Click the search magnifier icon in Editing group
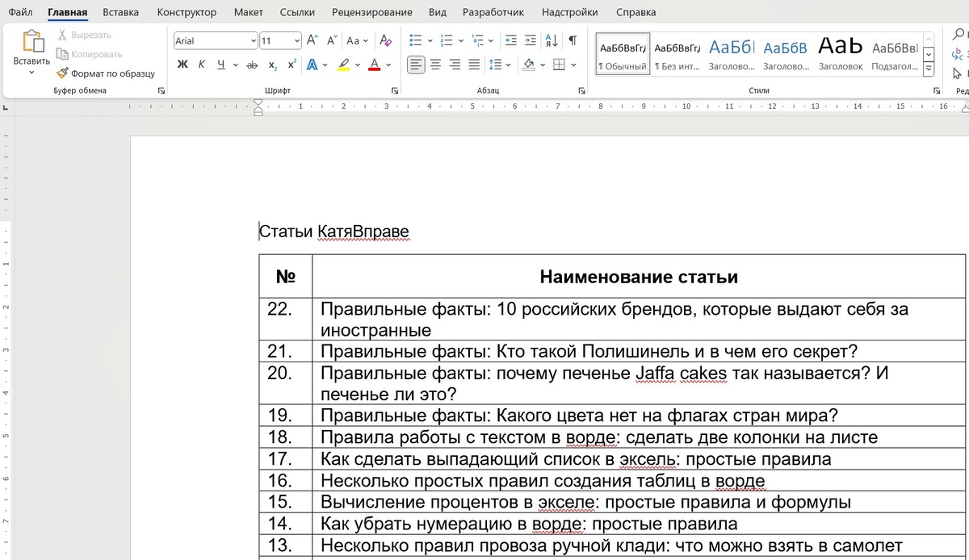 pos(959,35)
